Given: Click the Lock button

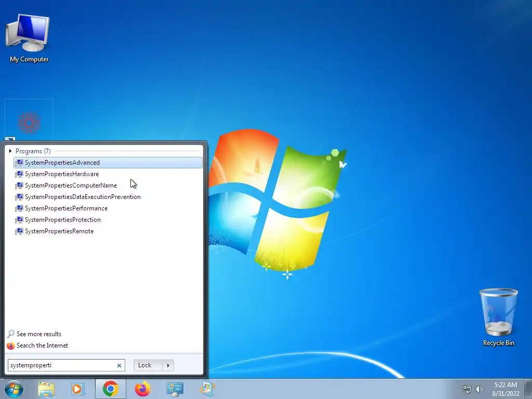Looking at the screenshot, I should click(148, 365).
